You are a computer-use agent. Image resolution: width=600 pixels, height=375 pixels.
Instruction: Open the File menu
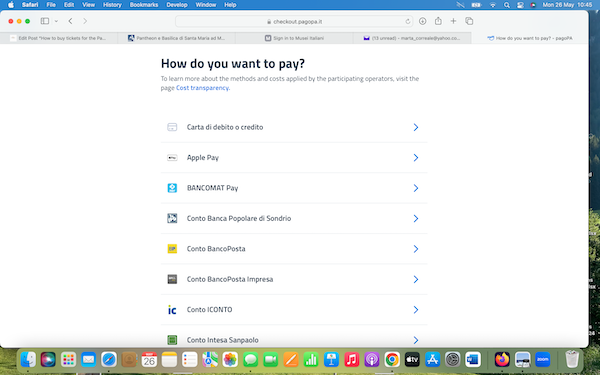[51, 5]
